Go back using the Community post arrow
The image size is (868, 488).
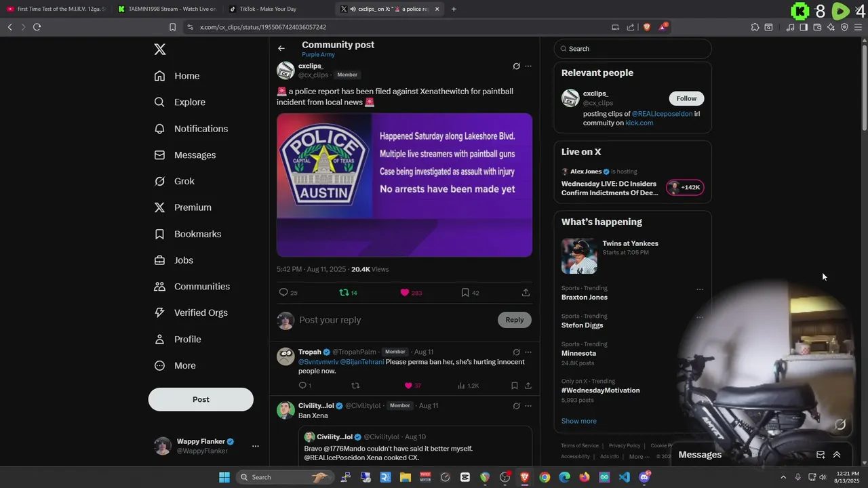click(x=281, y=48)
